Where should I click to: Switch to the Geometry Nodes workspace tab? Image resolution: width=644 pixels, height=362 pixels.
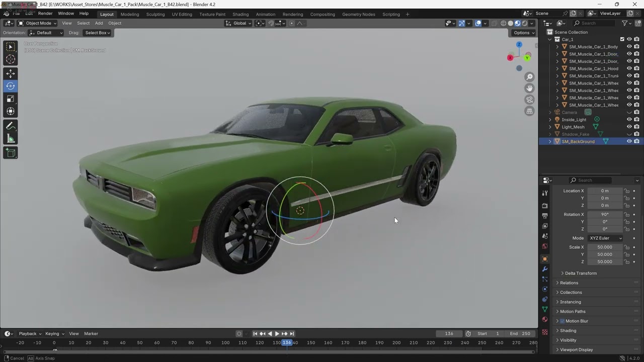(359, 14)
